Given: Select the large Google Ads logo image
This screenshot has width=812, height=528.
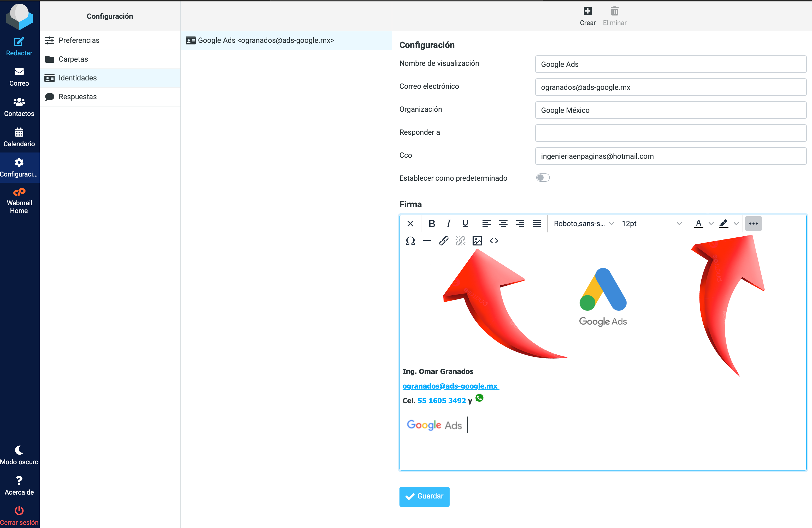Looking at the screenshot, I should [603, 297].
